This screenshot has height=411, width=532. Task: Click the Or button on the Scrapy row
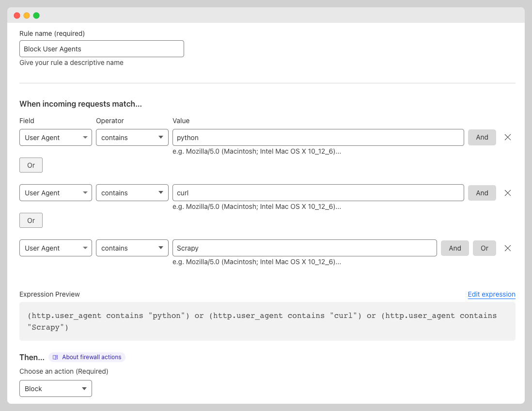(x=484, y=248)
